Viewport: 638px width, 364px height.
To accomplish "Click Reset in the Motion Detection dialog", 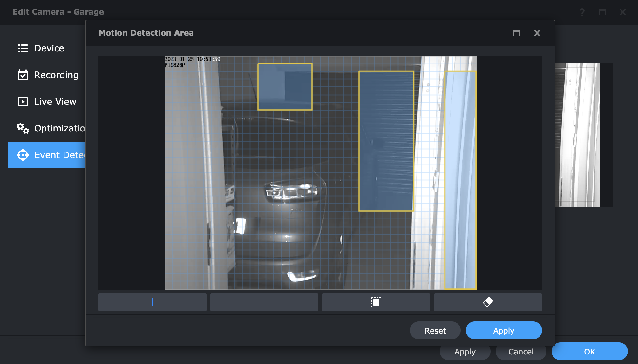I will [x=435, y=330].
